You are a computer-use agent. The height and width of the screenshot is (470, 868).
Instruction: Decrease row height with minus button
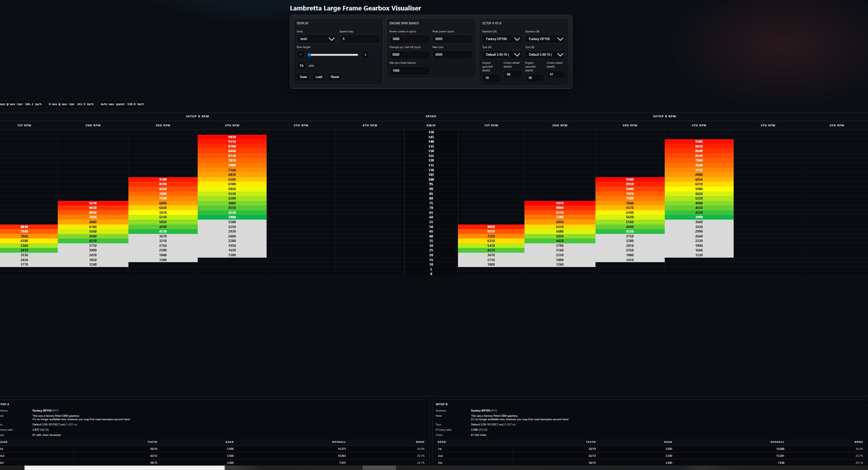[x=301, y=55]
